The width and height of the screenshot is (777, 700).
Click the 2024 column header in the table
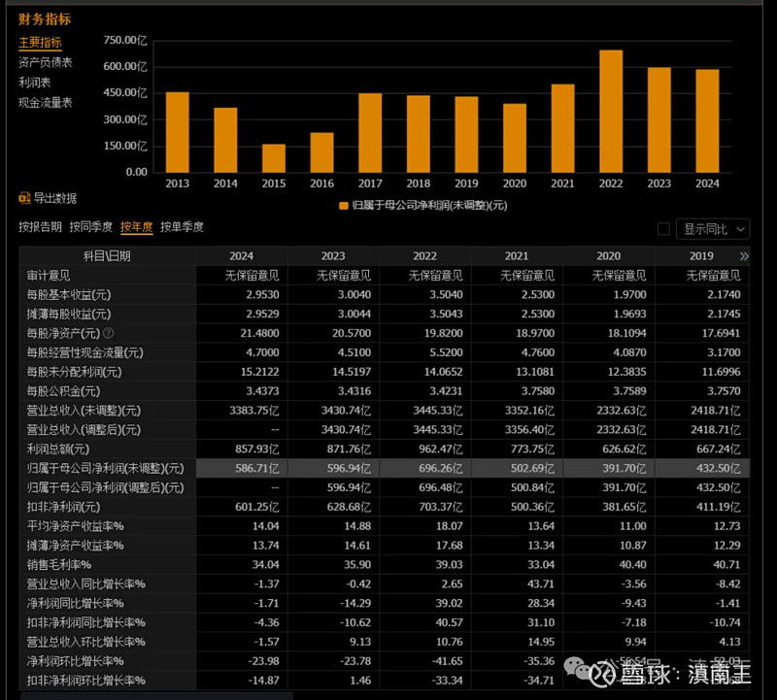click(242, 255)
